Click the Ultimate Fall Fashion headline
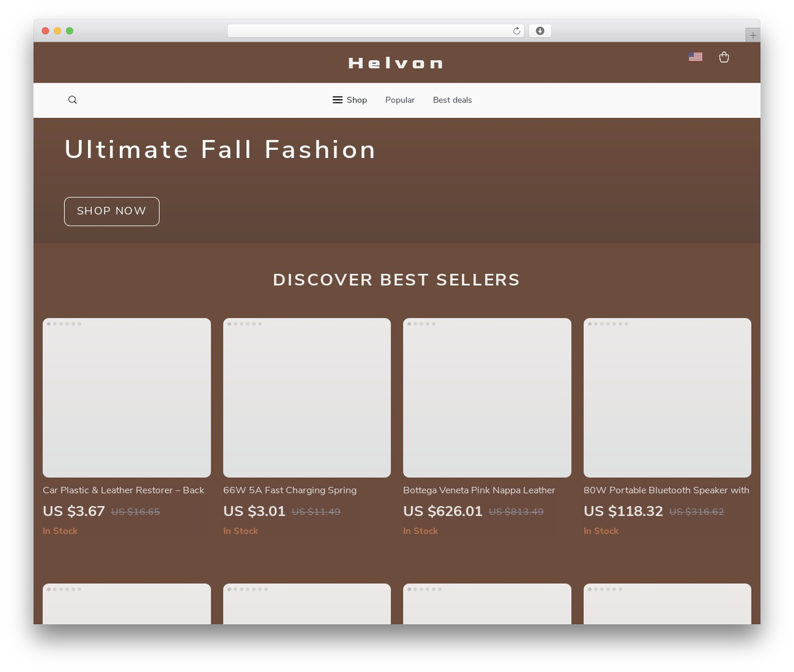This screenshot has height=672, width=794. coord(220,149)
